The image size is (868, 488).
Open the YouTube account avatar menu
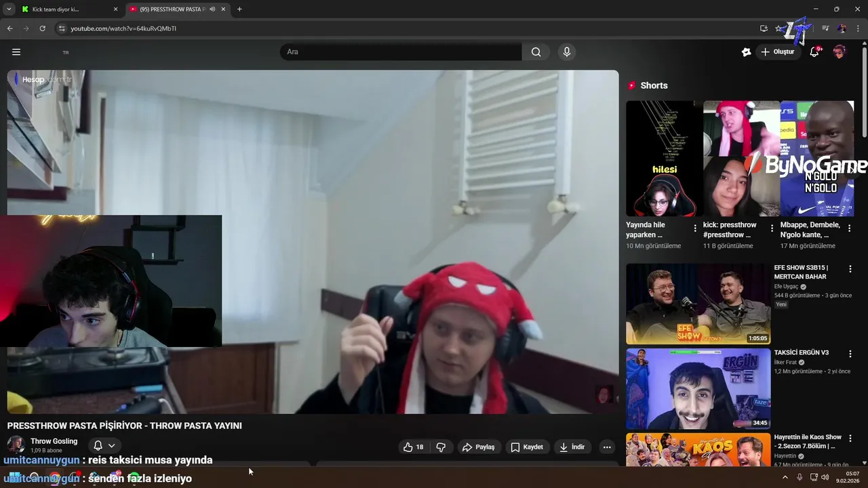click(840, 52)
